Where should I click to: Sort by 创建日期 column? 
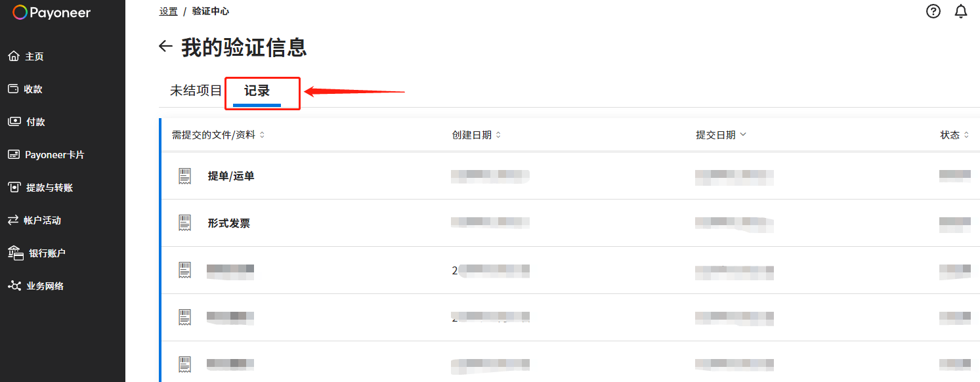476,135
